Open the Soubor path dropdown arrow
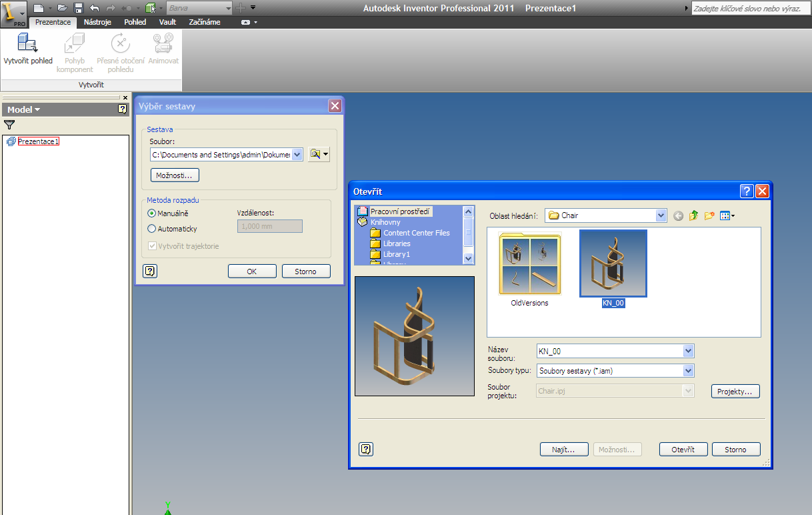Image resolution: width=812 pixels, height=515 pixels. (x=297, y=154)
